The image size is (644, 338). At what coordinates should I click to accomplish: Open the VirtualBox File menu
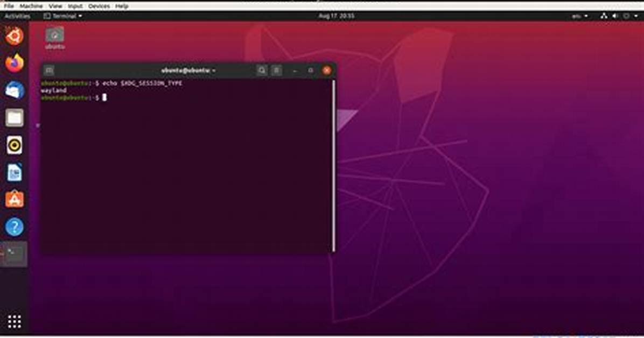(x=9, y=6)
